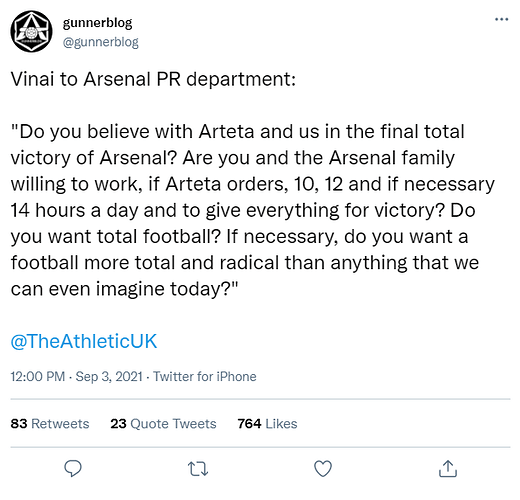This screenshot has width=520, height=500.
Task: Open the @TheAthleticUK mention
Action: point(84,341)
